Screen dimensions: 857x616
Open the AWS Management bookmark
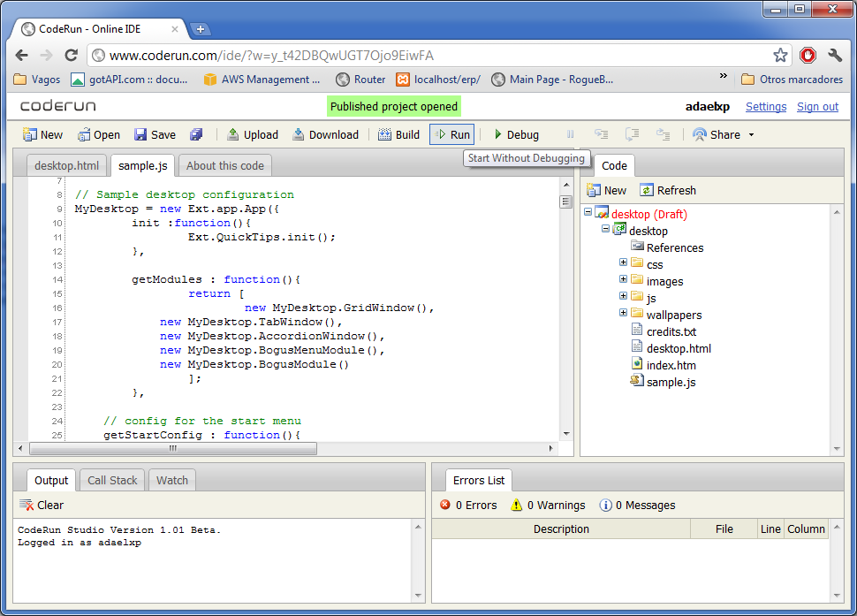point(262,80)
